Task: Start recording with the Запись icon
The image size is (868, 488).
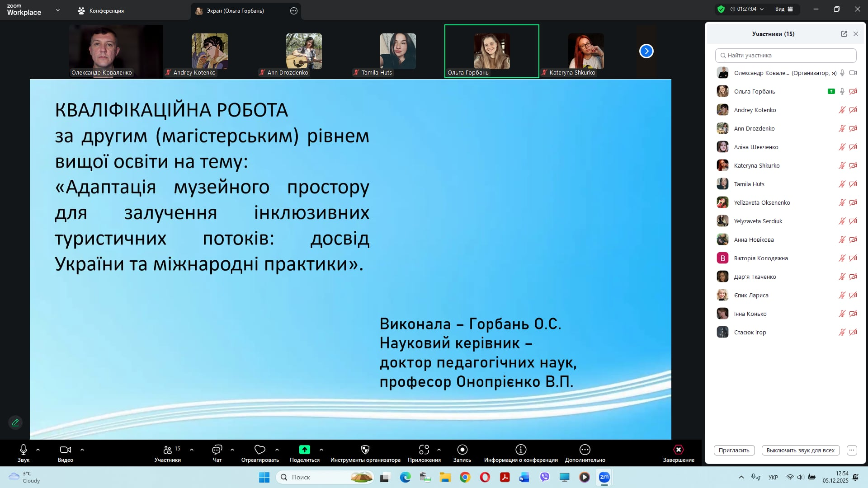Action: (x=462, y=450)
